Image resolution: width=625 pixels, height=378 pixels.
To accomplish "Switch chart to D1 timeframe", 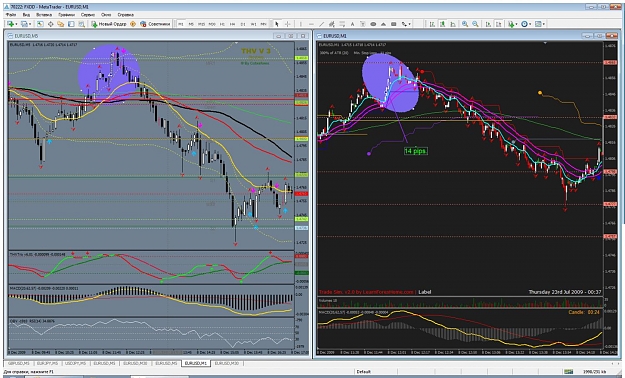I will (x=243, y=24).
